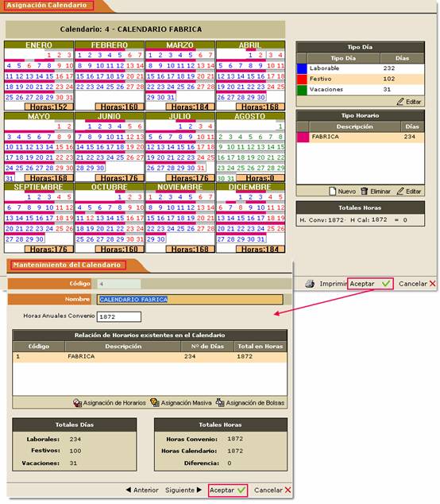
Task: Click Editar text in Tipo Día panel
Action: [x=413, y=102]
